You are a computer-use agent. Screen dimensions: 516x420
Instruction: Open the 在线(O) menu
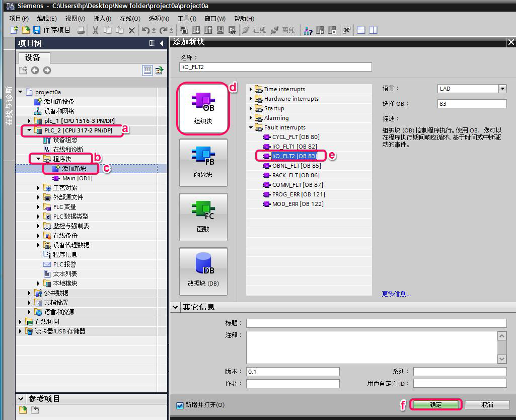130,19
